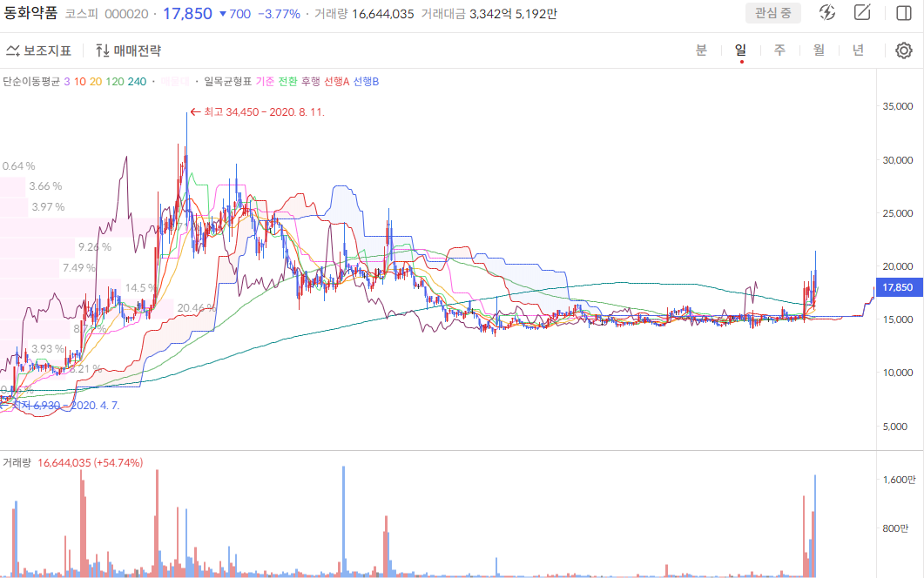Click the down arrow 700 price change
This screenshot has width=924, height=578.
(235, 14)
